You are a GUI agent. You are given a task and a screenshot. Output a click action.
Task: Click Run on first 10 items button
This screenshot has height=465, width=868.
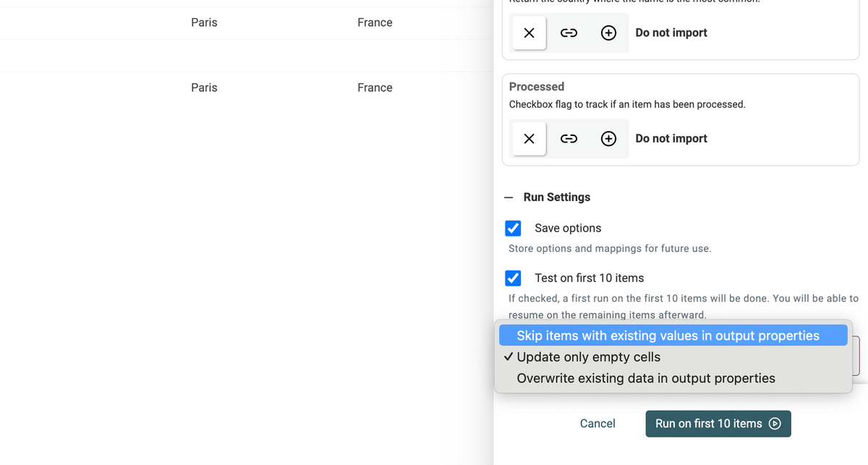(709, 424)
